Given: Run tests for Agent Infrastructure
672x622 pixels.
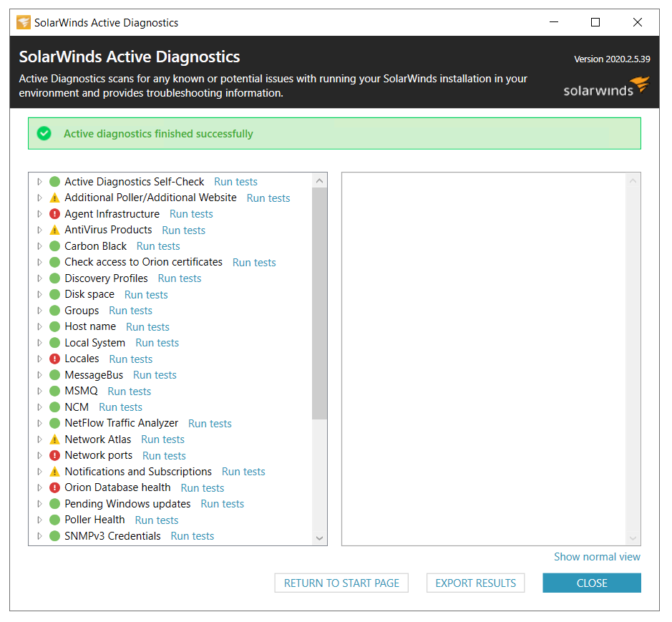Looking at the screenshot, I should click(x=191, y=214).
